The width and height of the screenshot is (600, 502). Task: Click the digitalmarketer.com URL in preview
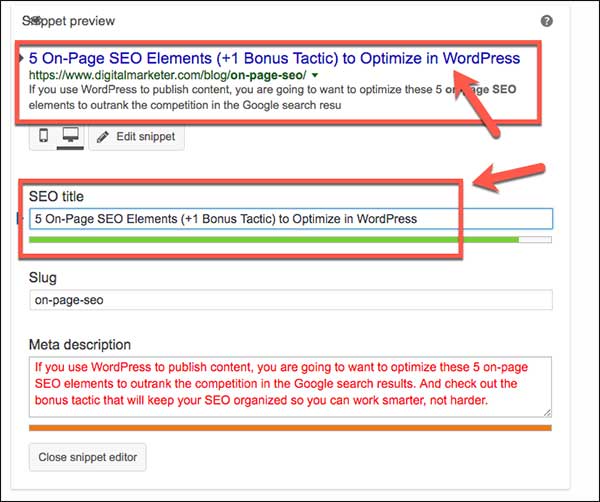click(x=168, y=75)
